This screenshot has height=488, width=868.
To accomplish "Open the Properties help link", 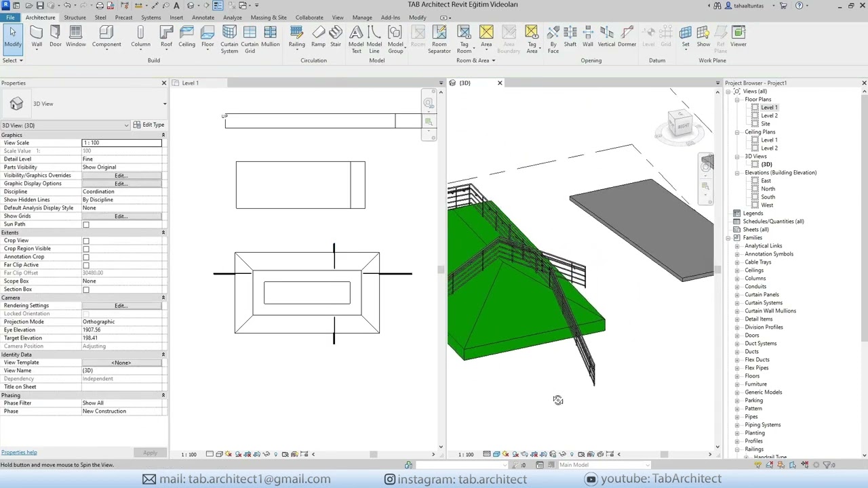I will tap(19, 452).
